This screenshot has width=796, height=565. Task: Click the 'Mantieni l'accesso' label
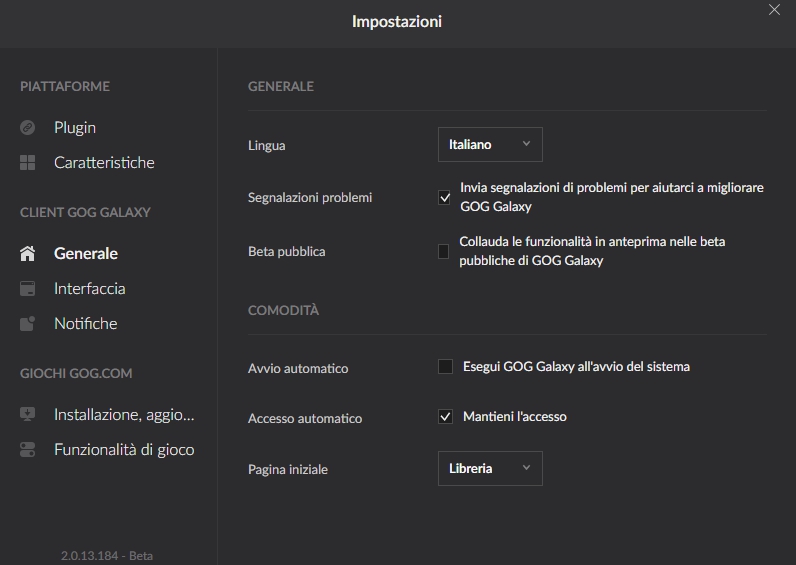[x=515, y=417]
